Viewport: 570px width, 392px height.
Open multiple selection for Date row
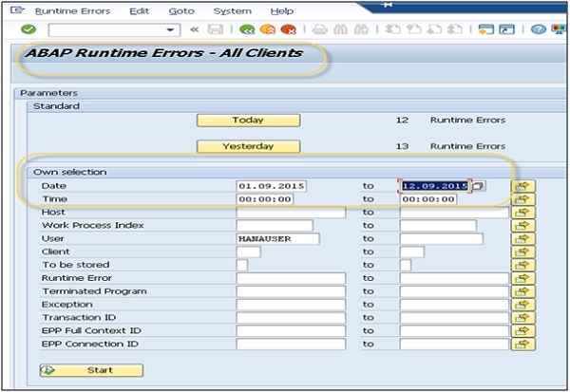pyautogui.click(x=523, y=186)
